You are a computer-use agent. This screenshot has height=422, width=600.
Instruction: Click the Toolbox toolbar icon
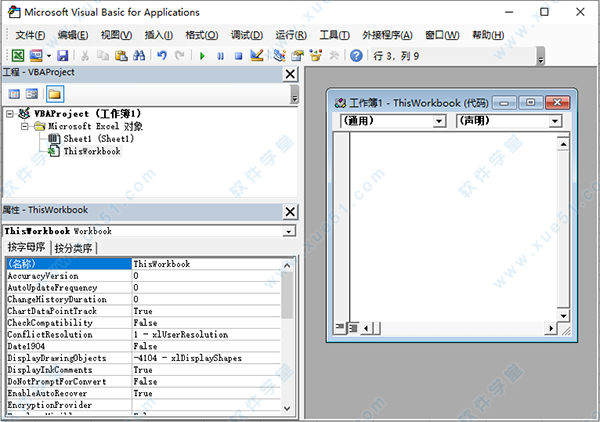point(334,56)
